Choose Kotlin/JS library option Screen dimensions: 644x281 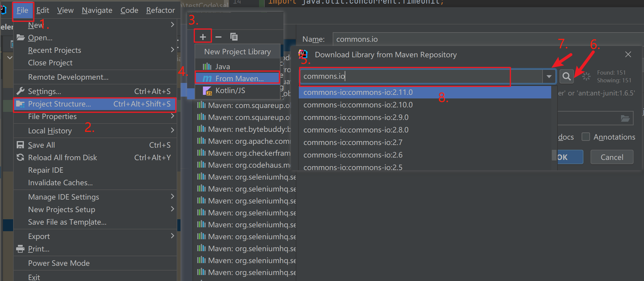tap(238, 90)
